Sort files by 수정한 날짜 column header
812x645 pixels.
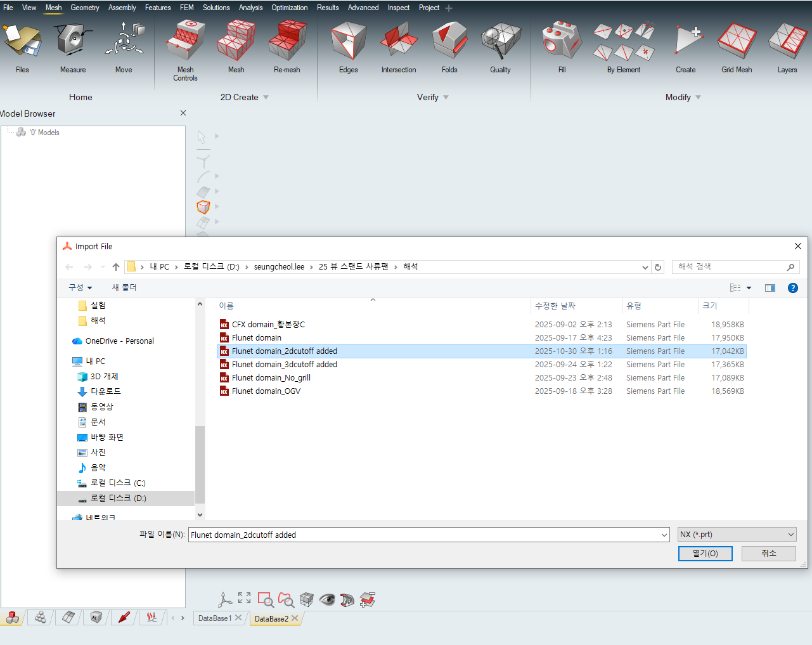click(576, 306)
